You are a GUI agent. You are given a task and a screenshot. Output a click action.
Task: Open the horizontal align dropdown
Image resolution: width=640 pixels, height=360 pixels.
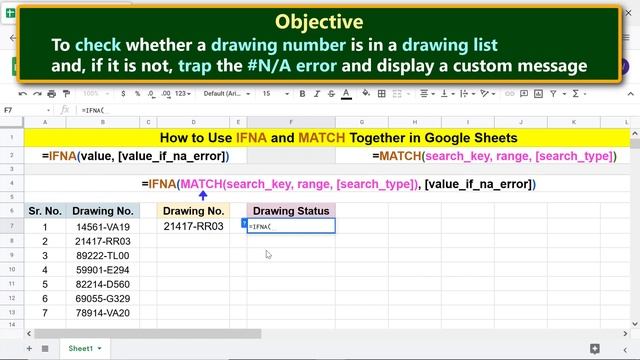point(427,94)
